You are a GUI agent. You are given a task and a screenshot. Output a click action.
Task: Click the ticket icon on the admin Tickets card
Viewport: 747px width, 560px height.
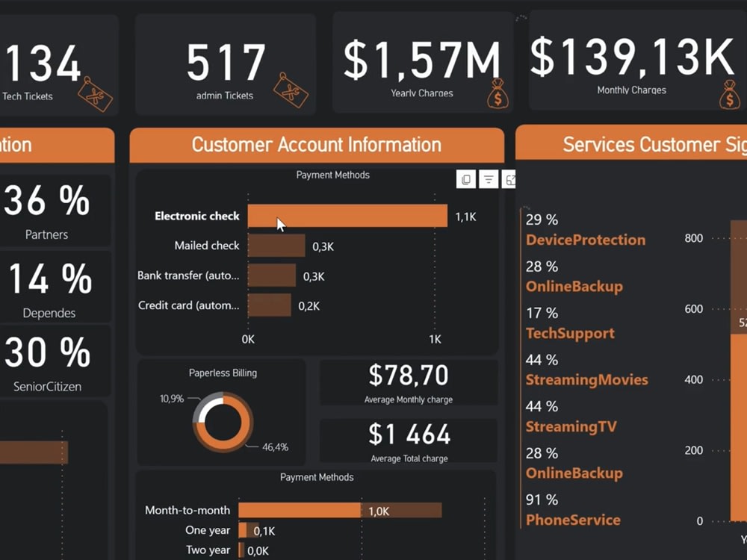pyautogui.click(x=291, y=90)
